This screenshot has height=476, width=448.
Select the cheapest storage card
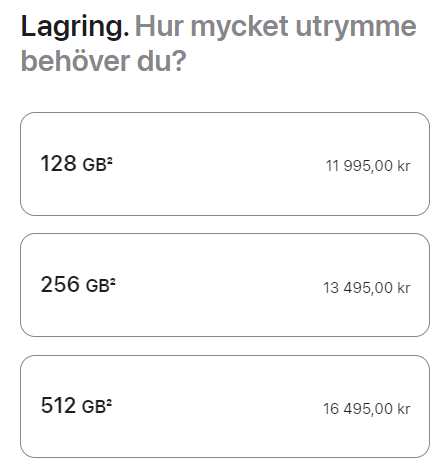coord(225,164)
